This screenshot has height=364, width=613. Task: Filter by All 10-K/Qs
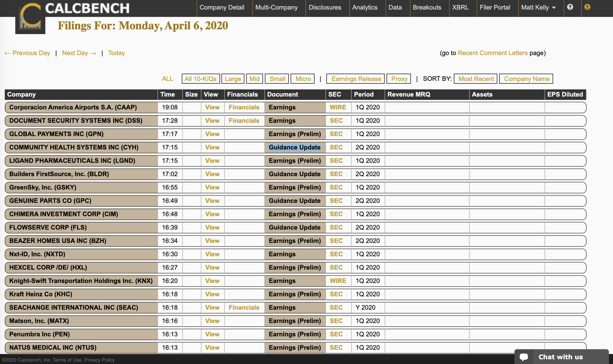pyautogui.click(x=201, y=79)
